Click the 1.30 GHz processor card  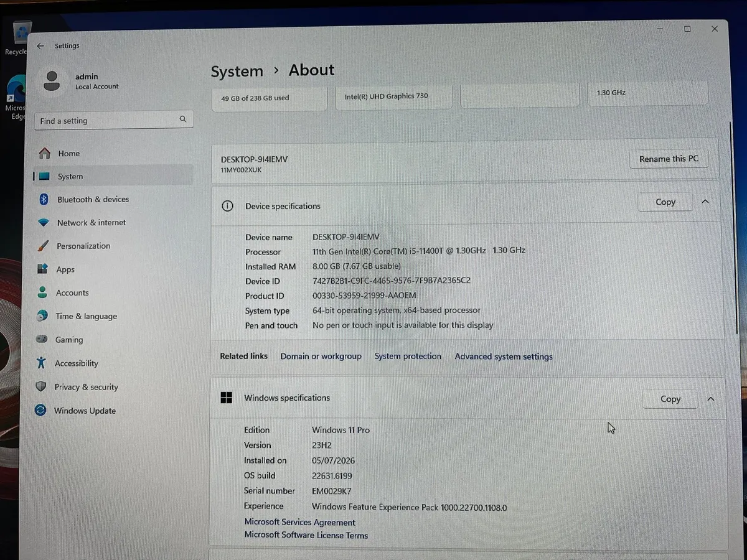647,93
